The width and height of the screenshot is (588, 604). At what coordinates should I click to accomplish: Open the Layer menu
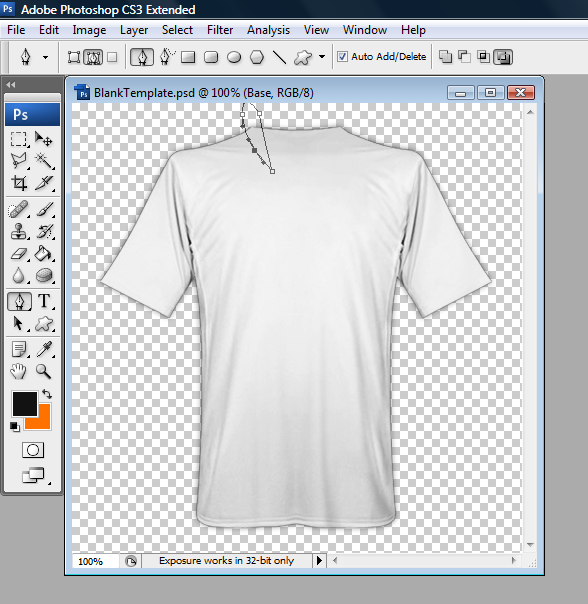(134, 30)
